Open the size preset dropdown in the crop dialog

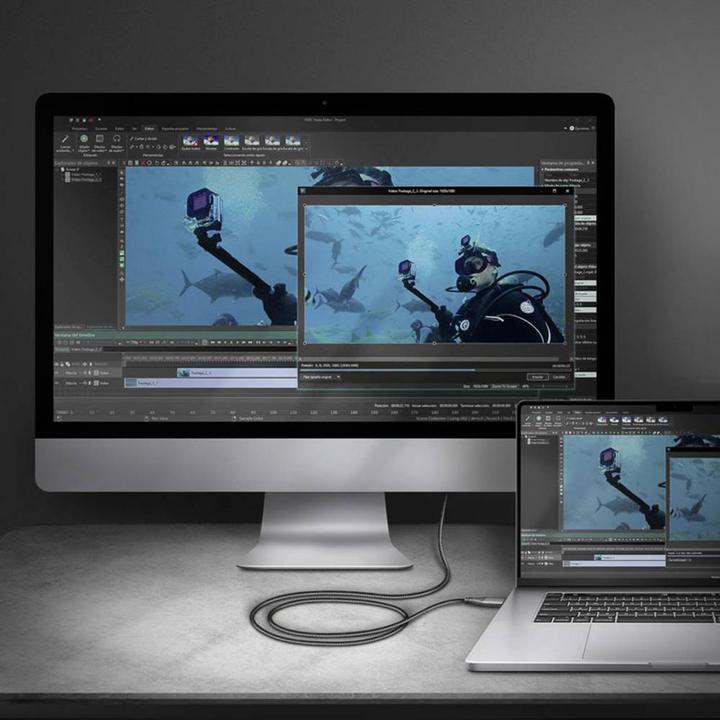point(321,377)
